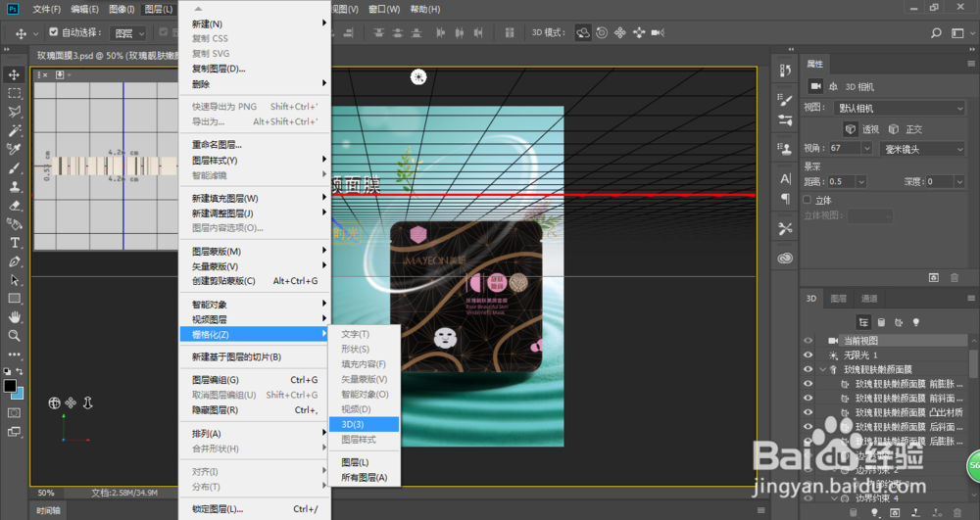The image size is (980, 520).
Task: Open the 视图 default camera dropdown
Action: pos(900,108)
